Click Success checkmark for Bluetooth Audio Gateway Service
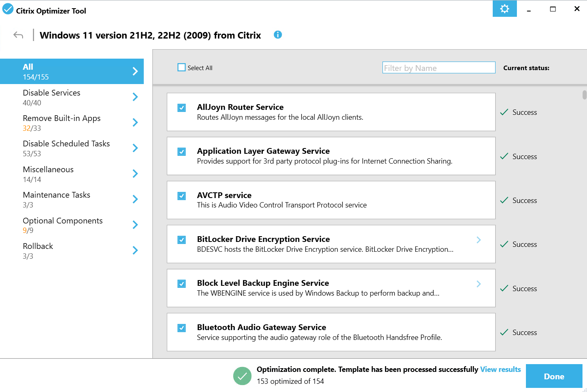This screenshot has width=587, height=392. pos(504,332)
